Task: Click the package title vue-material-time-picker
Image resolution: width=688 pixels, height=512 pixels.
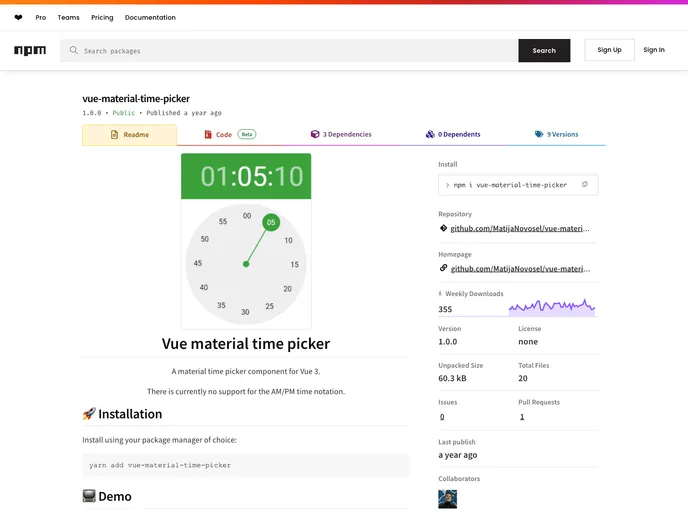Action: coord(136,99)
